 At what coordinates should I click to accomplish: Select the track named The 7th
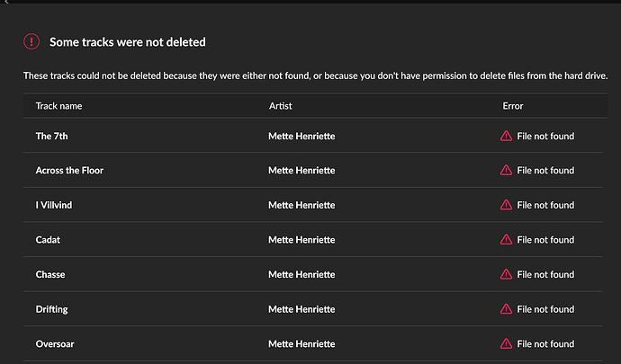tap(52, 136)
